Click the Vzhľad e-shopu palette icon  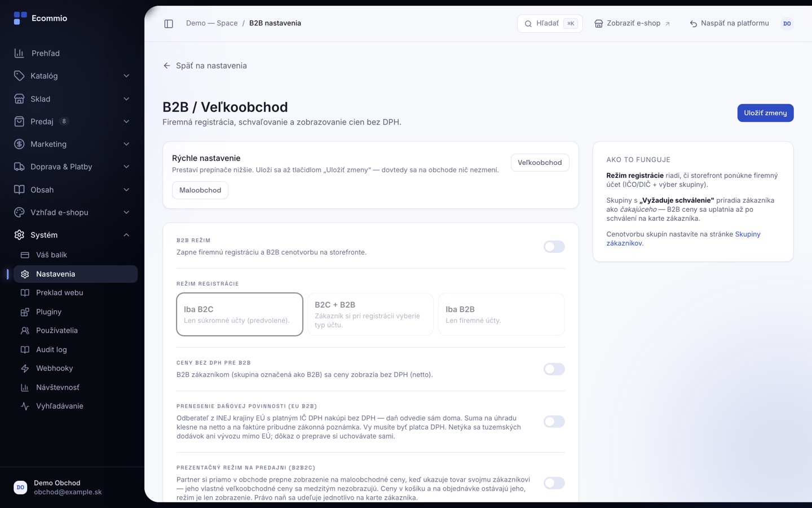[x=19, y=212]
